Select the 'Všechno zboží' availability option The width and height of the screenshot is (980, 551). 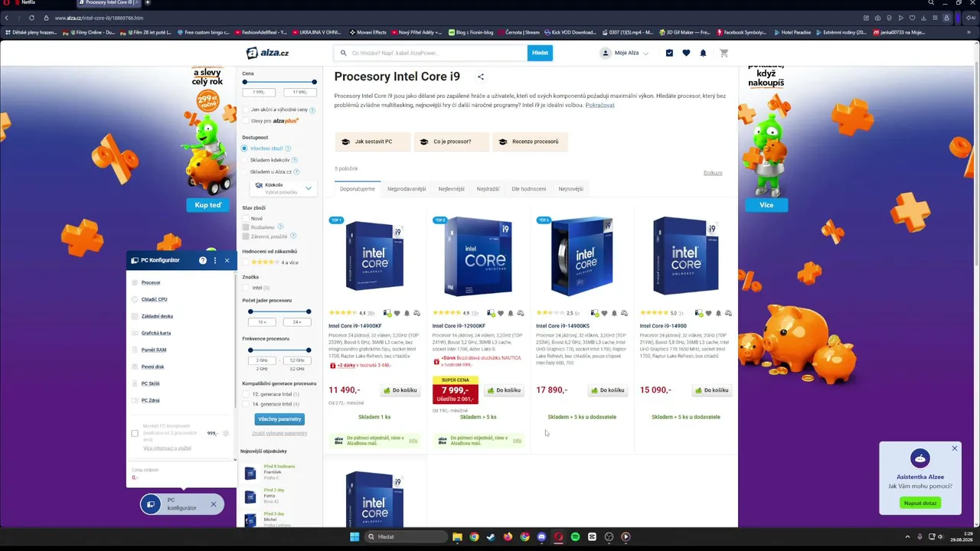[x=246, y=148]
